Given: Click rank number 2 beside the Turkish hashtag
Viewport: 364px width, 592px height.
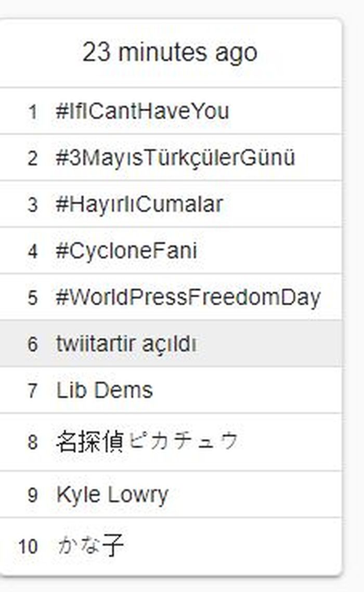Looking at the screenshot, I should click(x=33, y=157).
